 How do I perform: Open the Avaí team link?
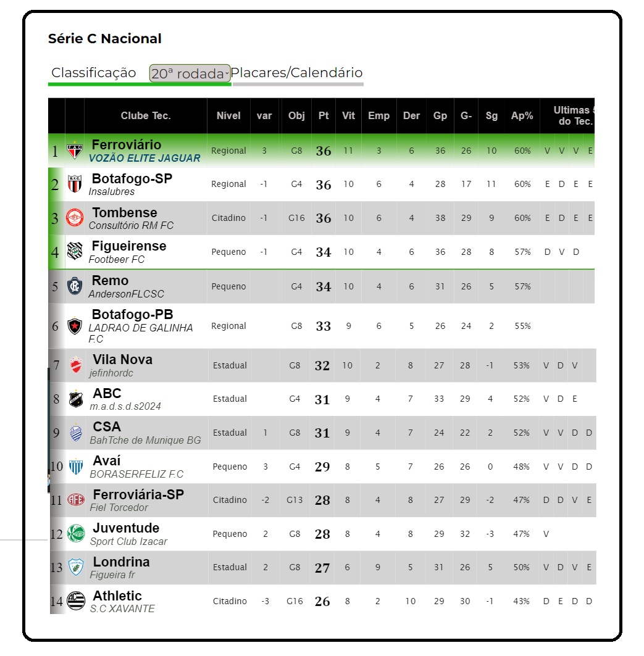click(x=107, y=461)
